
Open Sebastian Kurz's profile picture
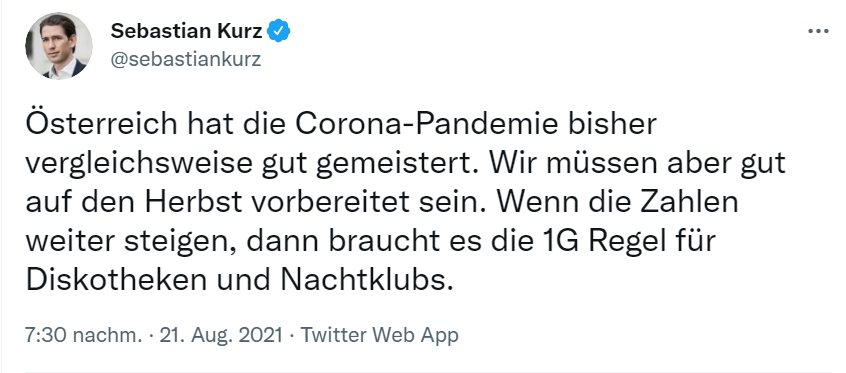59,46
